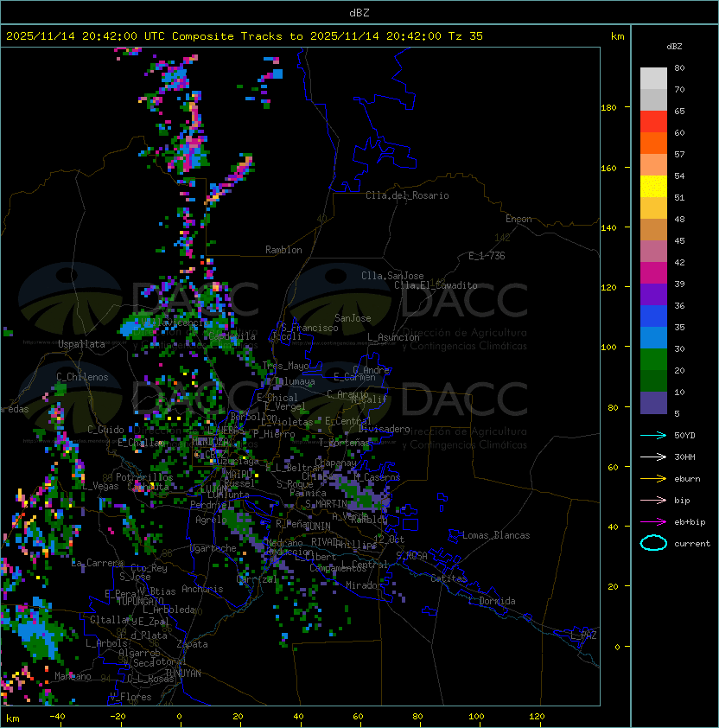Click the 50YD cyan arrow legend icon
The height and width of the screenshot is (728, 719).
pyautogui.click(x=653, y=435)
